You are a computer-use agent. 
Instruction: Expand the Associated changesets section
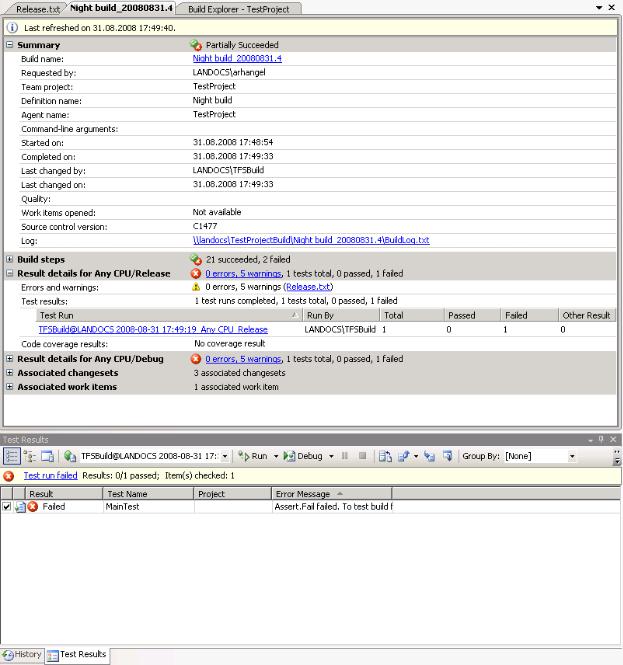(10, 373)
